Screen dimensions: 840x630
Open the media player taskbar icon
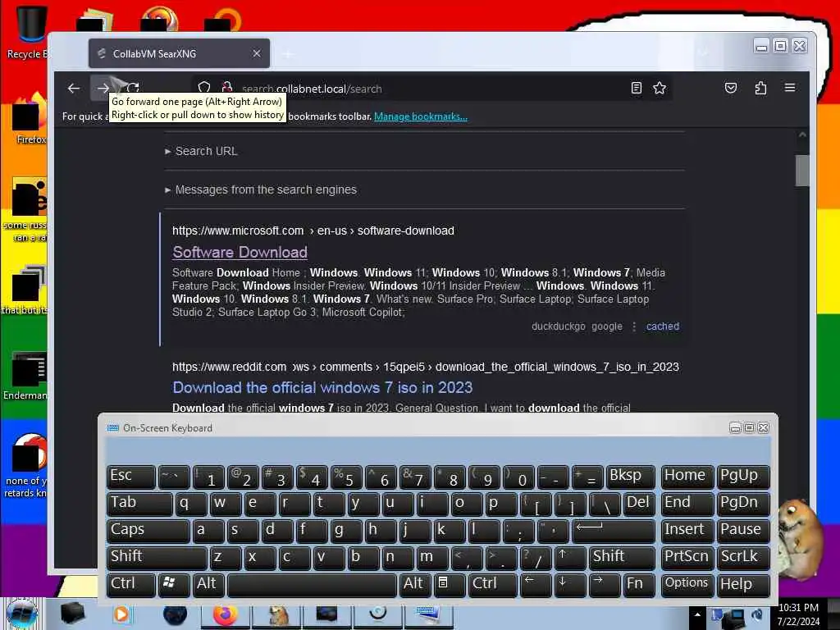[122, 614]
